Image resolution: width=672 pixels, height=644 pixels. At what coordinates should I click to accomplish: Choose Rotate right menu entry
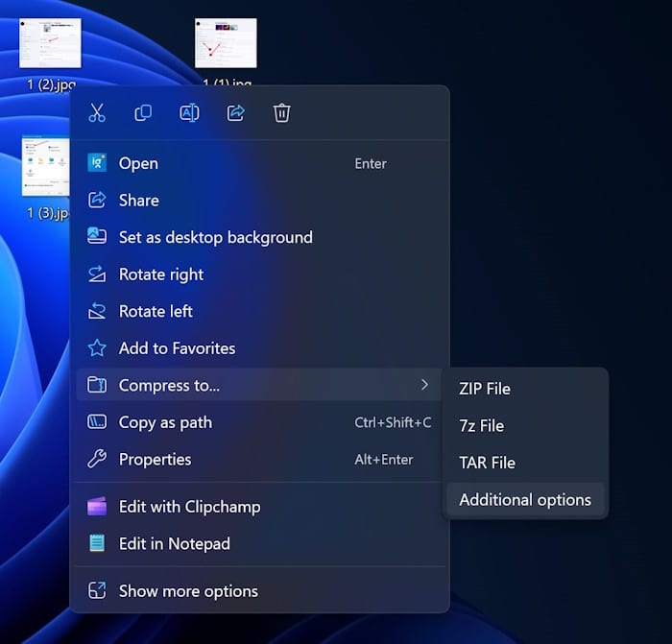pos(258,274)
